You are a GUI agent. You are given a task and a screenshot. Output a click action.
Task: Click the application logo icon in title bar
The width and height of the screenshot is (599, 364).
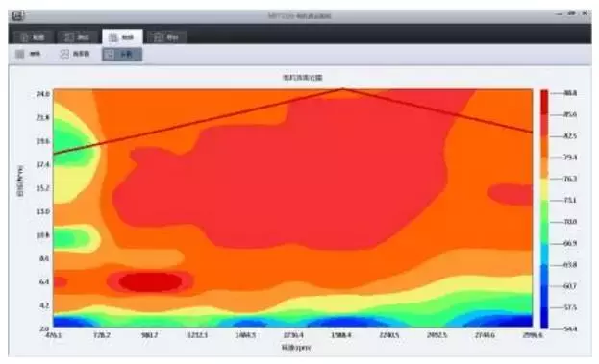coord(17,15)
